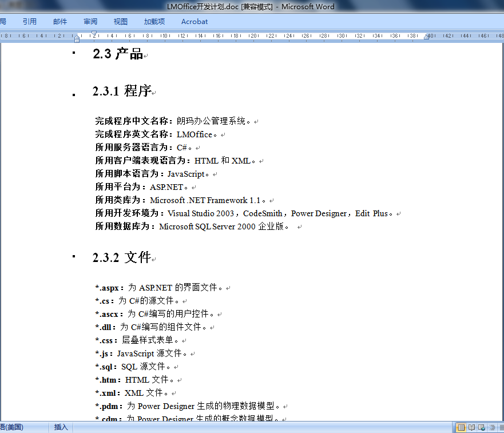
Task: Click the line mentioning Microsoft SQL Server 2000 企业版
Action: click(192, 227)
